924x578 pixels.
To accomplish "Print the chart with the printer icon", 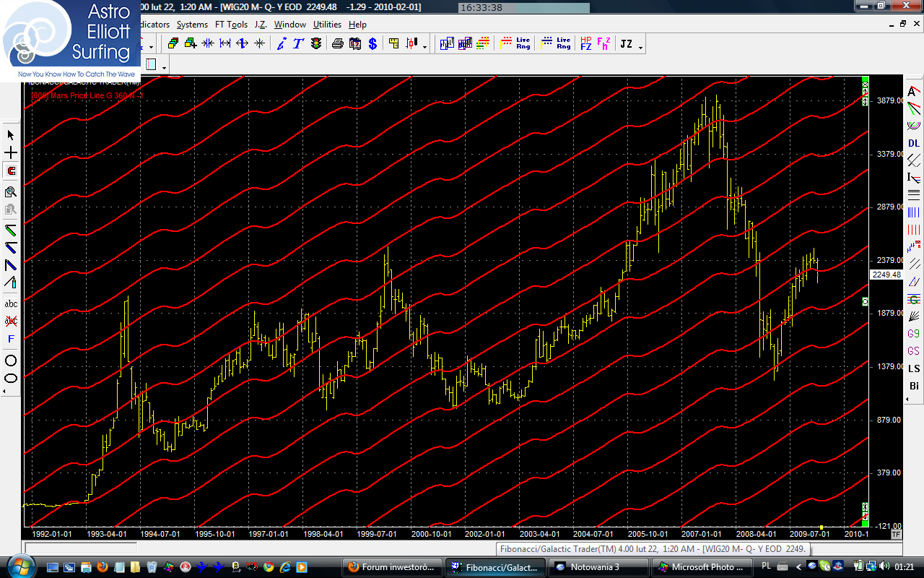I will pos(337,43).
